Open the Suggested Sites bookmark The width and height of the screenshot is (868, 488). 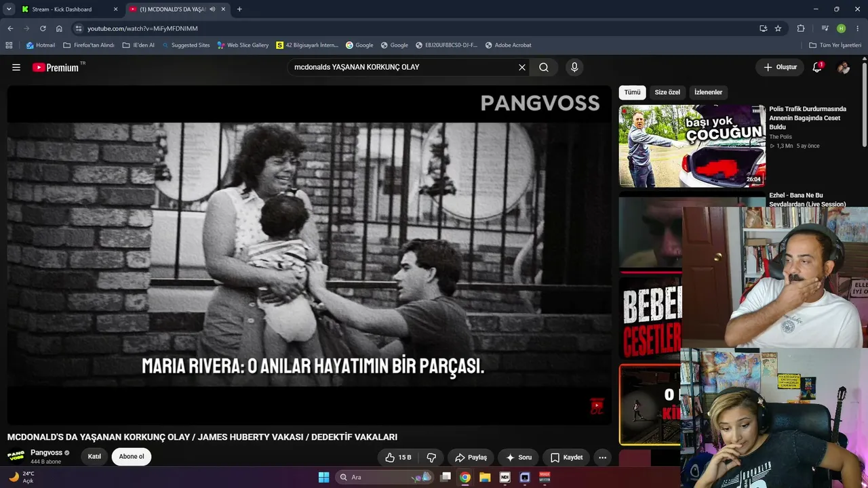coord(186,45)
